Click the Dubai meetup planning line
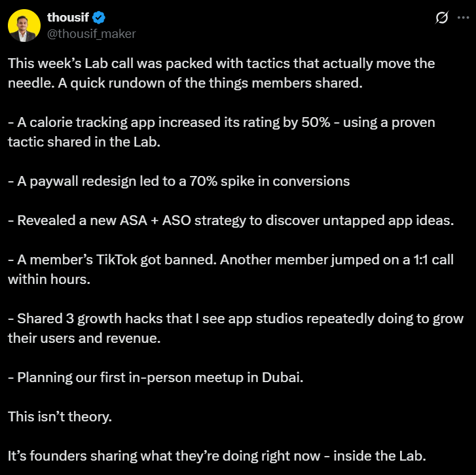This screenshot has height=475, width=476. [x=155, y=378]
